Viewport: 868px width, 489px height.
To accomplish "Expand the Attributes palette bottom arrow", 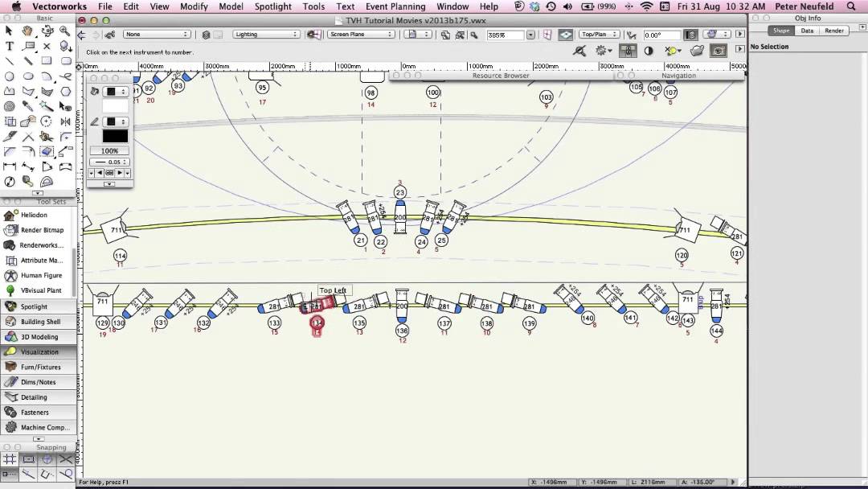I will coord(109,184).
